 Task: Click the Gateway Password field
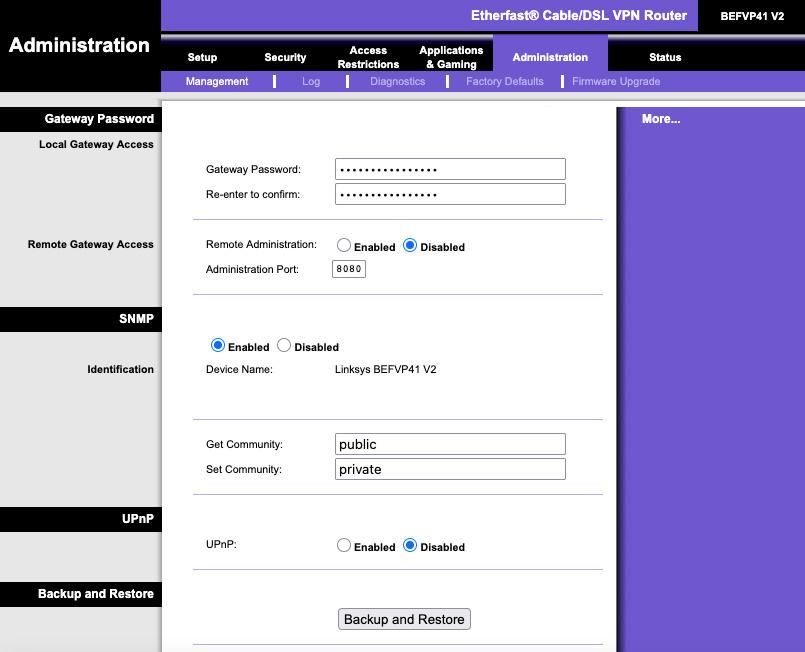[x=450, y=169]
